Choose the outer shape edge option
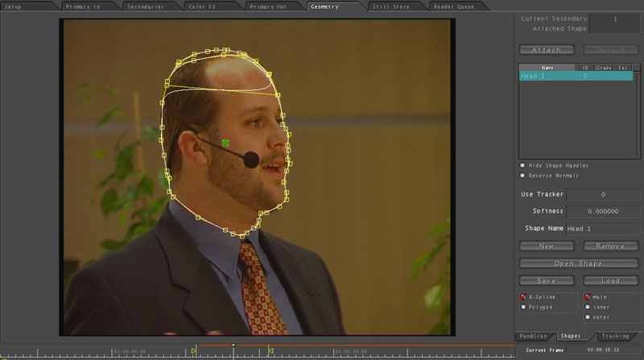Screen dimensions: 644x360 click(587, 317)
